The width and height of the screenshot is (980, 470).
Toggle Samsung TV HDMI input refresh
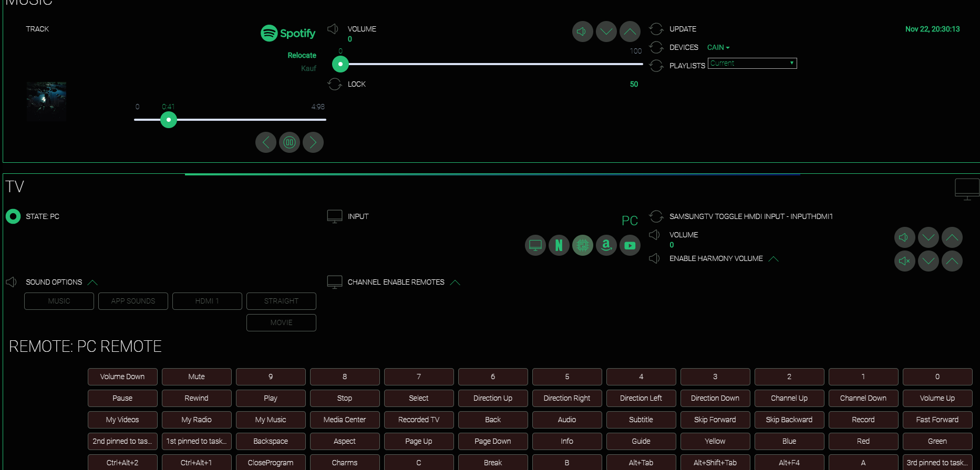(656, 216)
